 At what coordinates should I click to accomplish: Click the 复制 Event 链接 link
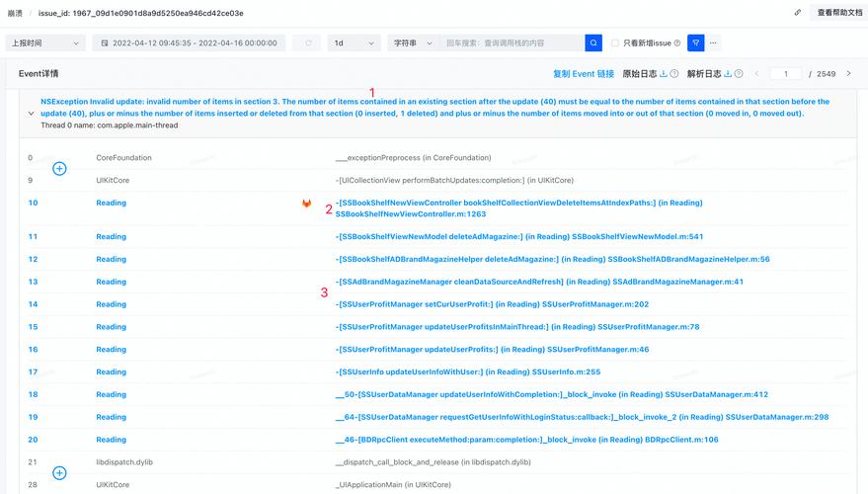(x=583, y=74)
